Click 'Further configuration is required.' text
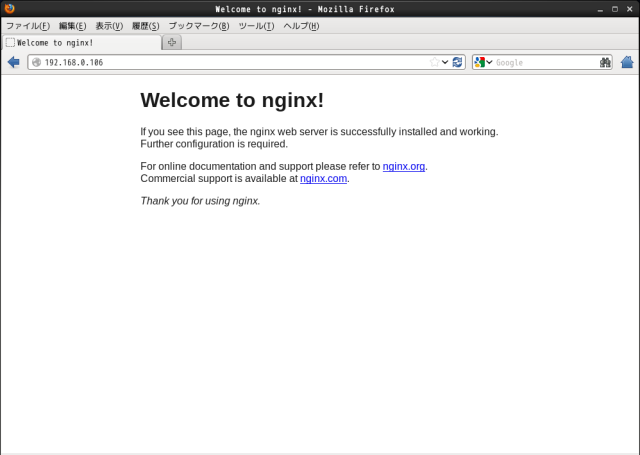Image resolution: width=640 pixels, height=455 pixels. point(214,144)
